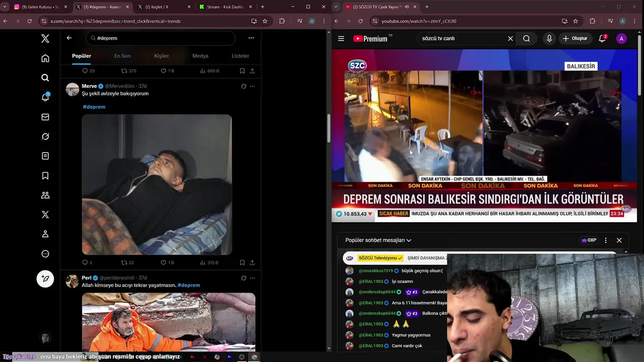
Task: Click Oluştur create button on YouTube
Action: [x=575, y=39]
